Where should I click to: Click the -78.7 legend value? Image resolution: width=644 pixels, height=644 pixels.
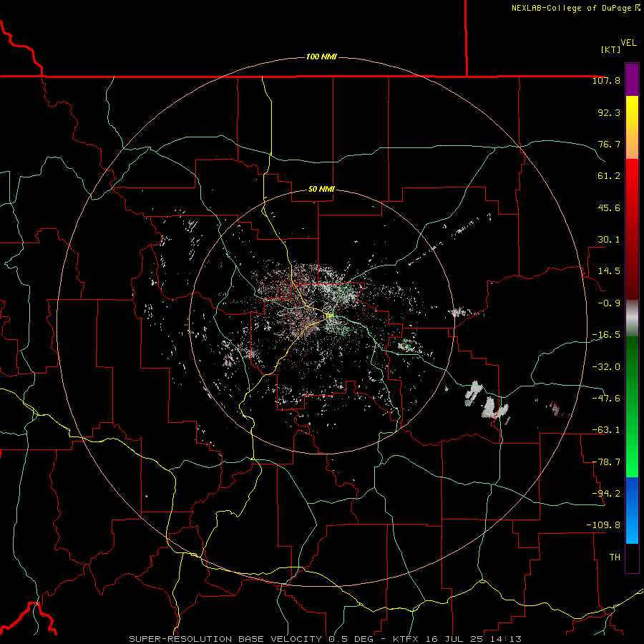[606, 462]
